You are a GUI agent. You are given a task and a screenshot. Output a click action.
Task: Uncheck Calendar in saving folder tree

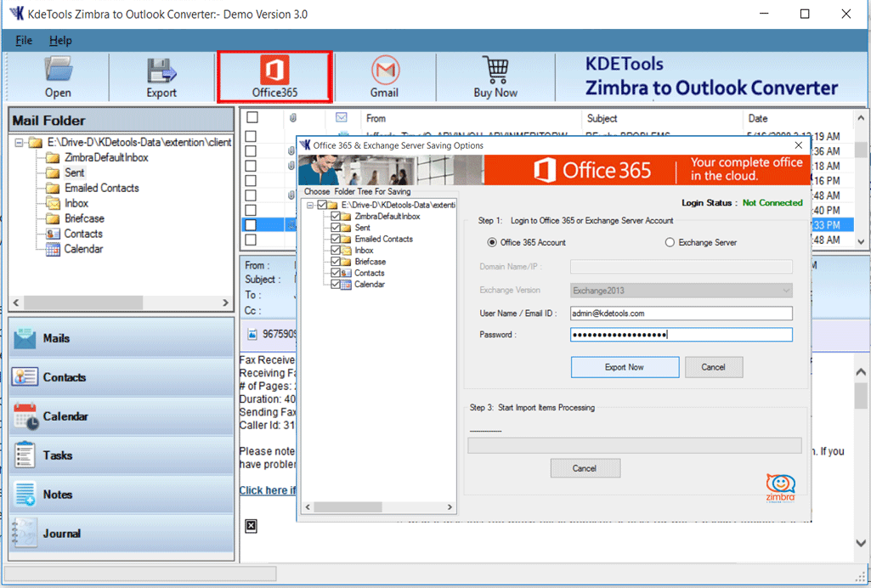[336, 285]
